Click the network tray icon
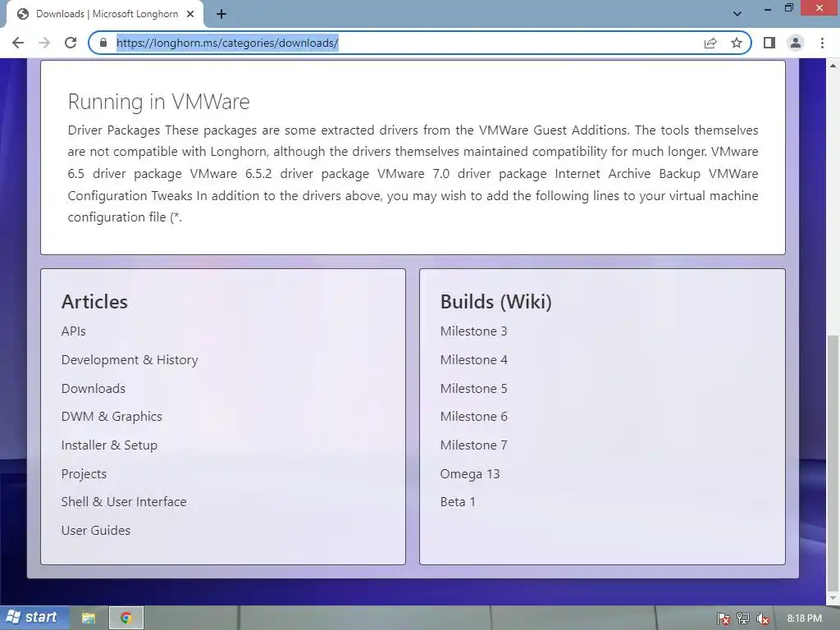Image resolution: width=840 pixels, height=630 pixels. 742,619
